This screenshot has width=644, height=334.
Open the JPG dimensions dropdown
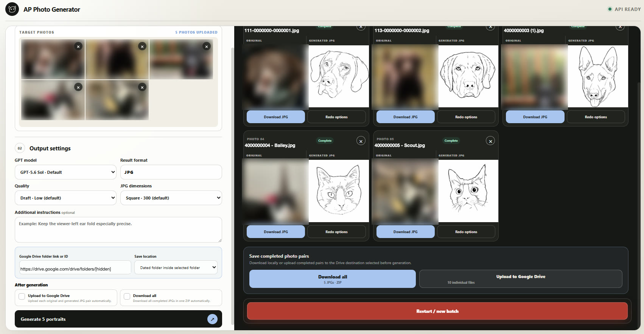(x=171, y=198)
